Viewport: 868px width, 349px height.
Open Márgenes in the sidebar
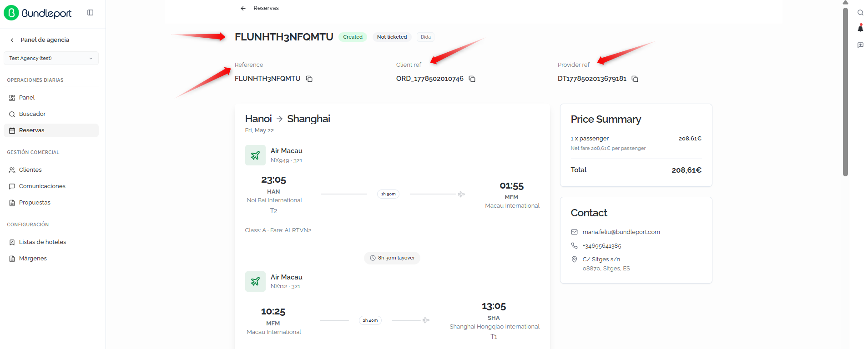tap(51, 259)
